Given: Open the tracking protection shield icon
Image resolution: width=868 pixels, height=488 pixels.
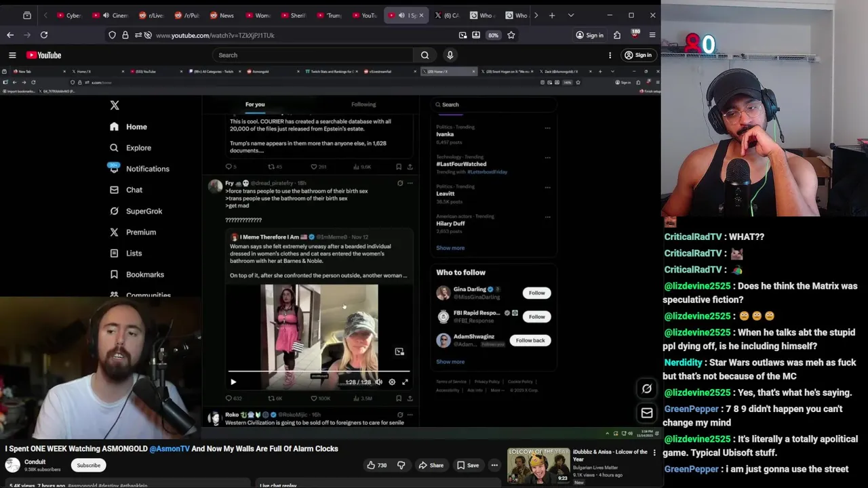Looking at the screenshot, I should 112,35.
